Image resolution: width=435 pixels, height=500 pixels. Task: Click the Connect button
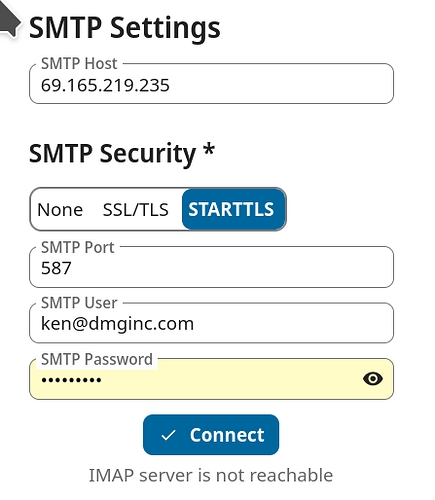[x=211, y=435]
